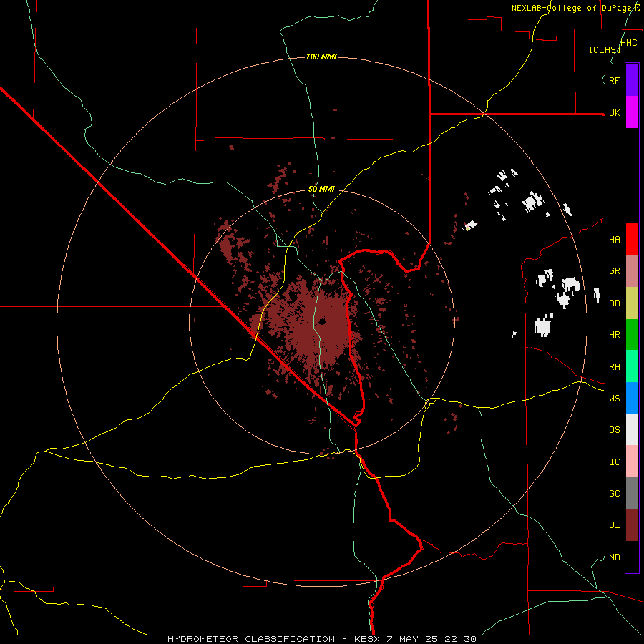
Task: Click the UK legend label
Action: click(x=614, y=112)
